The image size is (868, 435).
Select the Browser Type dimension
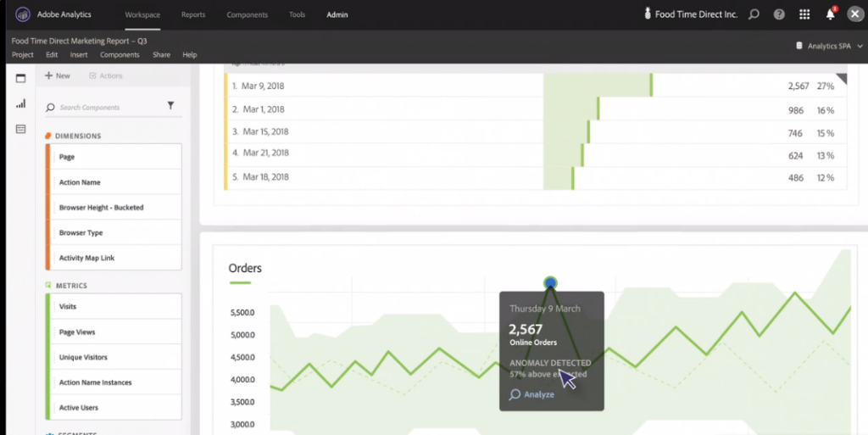(114, 232)
